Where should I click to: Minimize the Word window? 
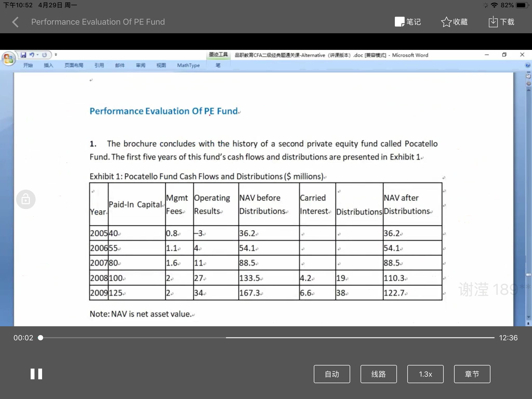[x=487, y=55]
